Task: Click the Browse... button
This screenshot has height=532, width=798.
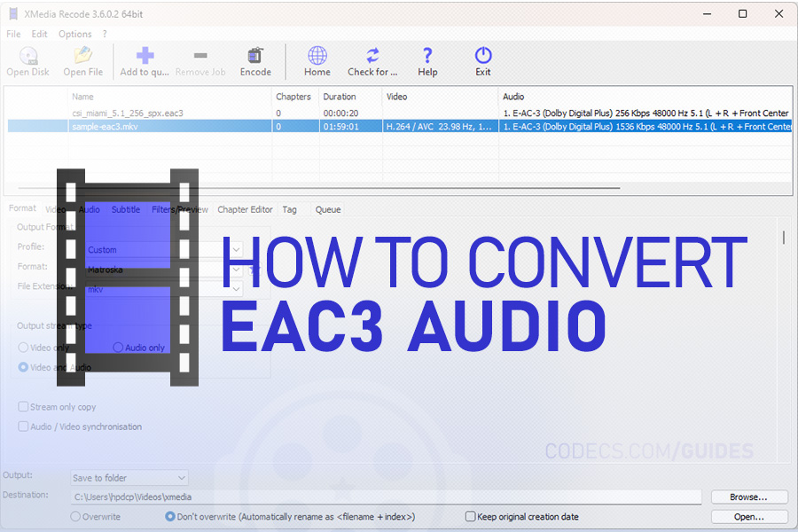Action: point(749,497)
